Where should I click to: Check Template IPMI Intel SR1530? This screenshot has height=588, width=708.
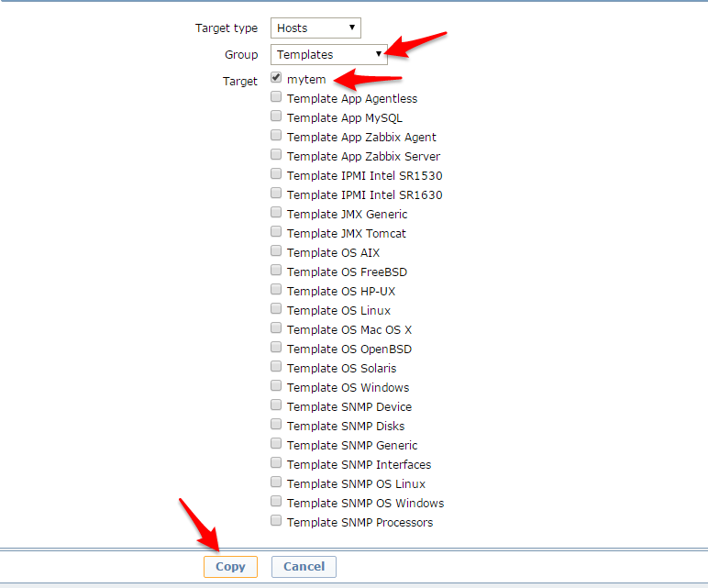pyautogui.click(x=276, y=175)
